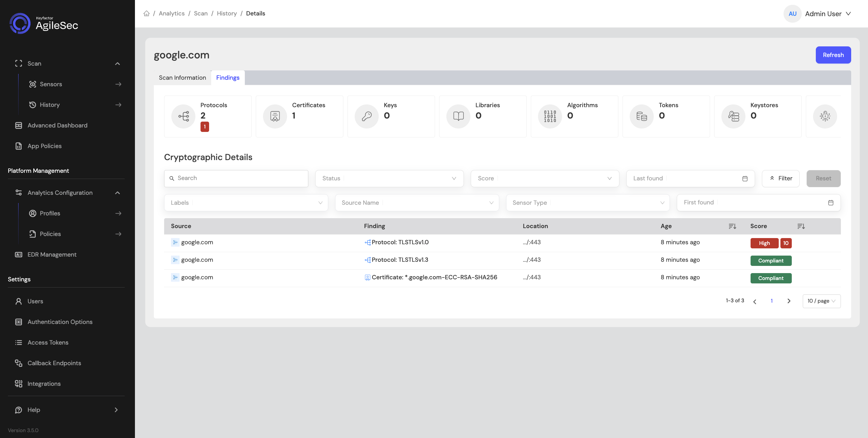Go to next page arrow

[x=789, y=301]
